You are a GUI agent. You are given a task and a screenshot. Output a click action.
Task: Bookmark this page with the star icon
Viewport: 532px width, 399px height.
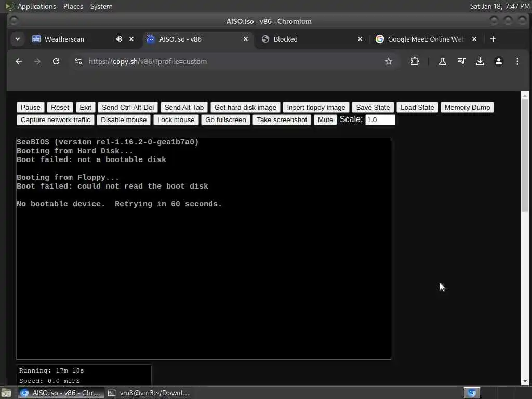(x=389, y=61)
